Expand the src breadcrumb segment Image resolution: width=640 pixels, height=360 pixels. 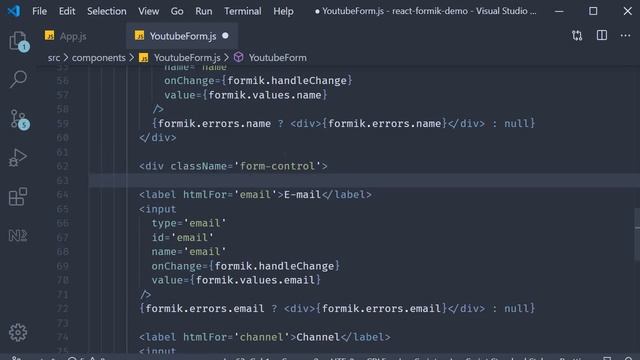(54, 58)
